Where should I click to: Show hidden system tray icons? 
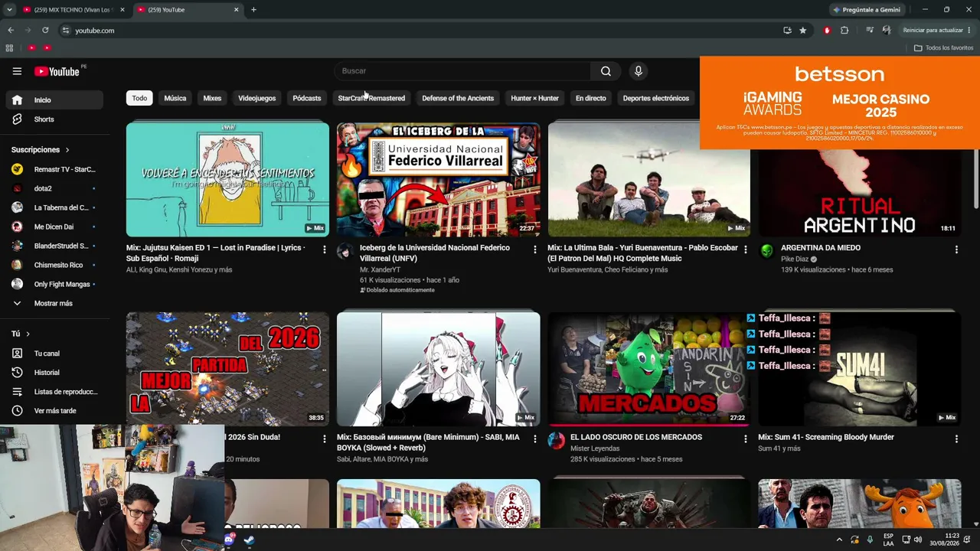[839, 540]
